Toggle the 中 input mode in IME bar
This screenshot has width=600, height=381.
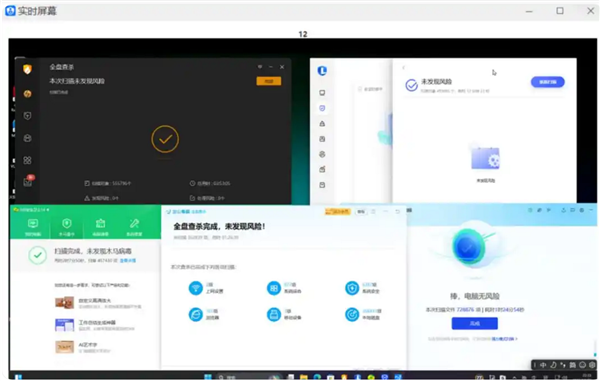coord(543,365)
